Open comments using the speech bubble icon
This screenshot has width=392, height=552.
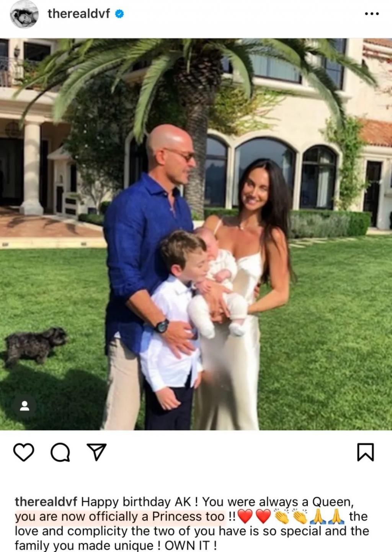(60, 452)
